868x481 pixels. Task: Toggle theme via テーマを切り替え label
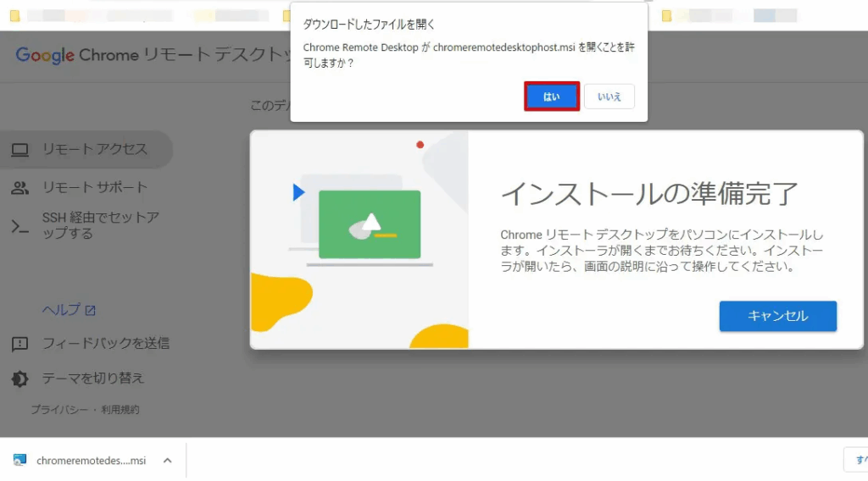click(93, 379)
